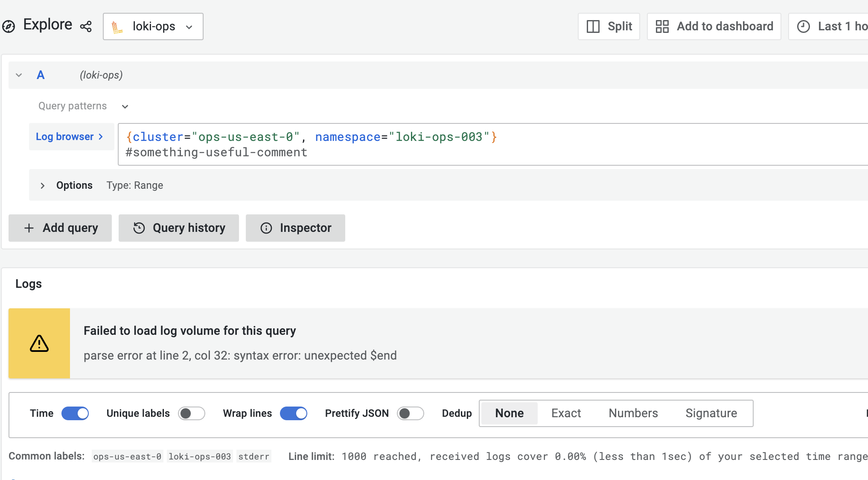Disable the Wrap lines toggle

(293, 413)
